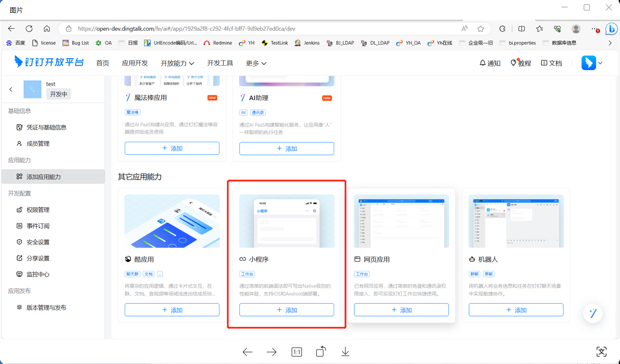Open 应用开发 in the top navigation

coord(135,63)
